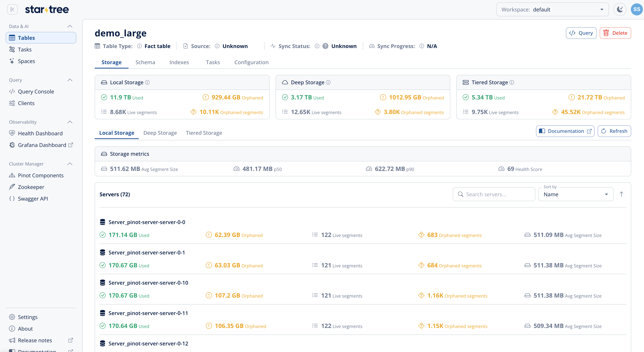Image resolution: width=644 pixels, height=352 pixels.
Task: Click 1.16K Orphaned segments value
Action: click(457, 296)
